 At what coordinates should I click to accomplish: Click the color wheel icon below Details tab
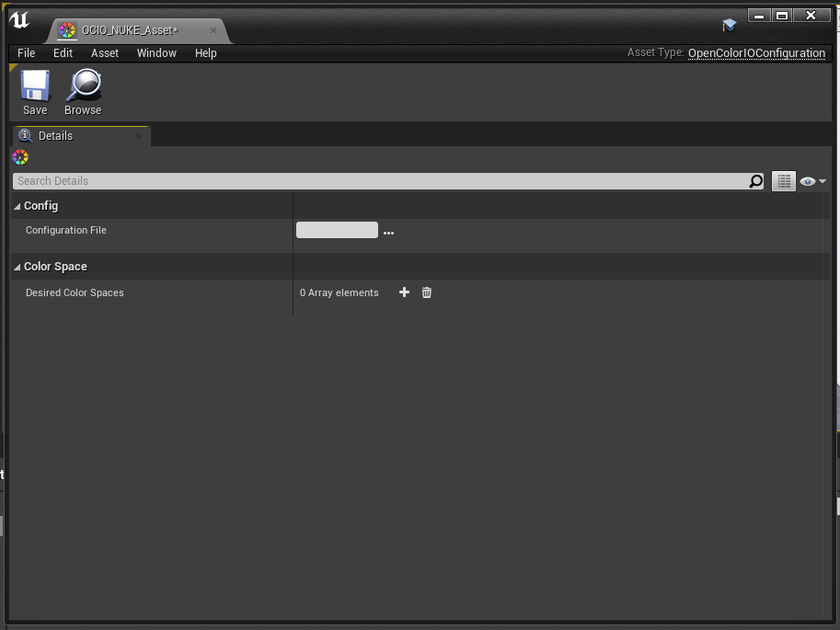coord(20,157)
